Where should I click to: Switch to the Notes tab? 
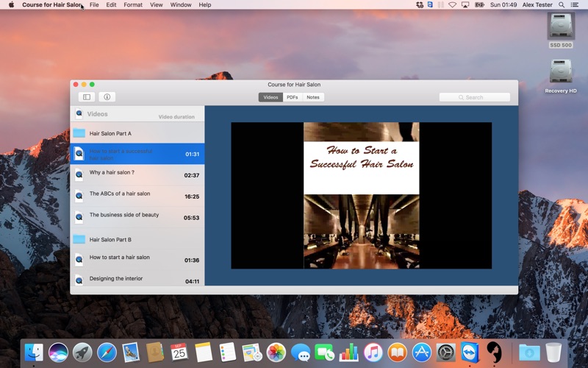pyautogui.click(x=313, y=97)
